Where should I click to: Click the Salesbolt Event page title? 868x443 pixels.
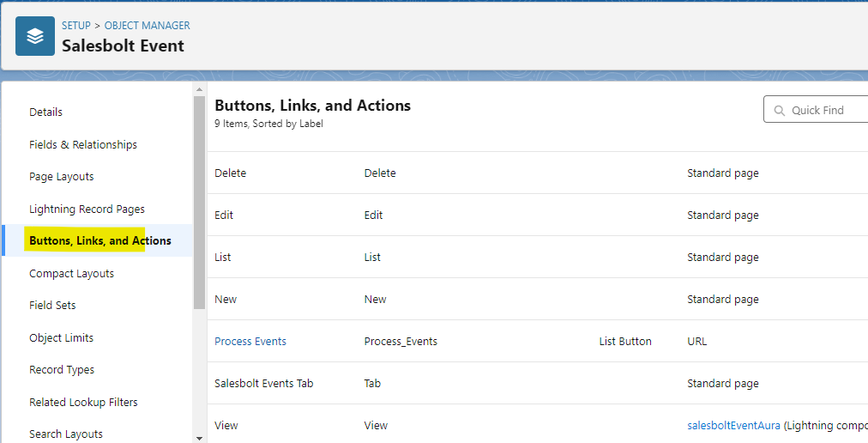pyautogui.click(x=123, y=46)
